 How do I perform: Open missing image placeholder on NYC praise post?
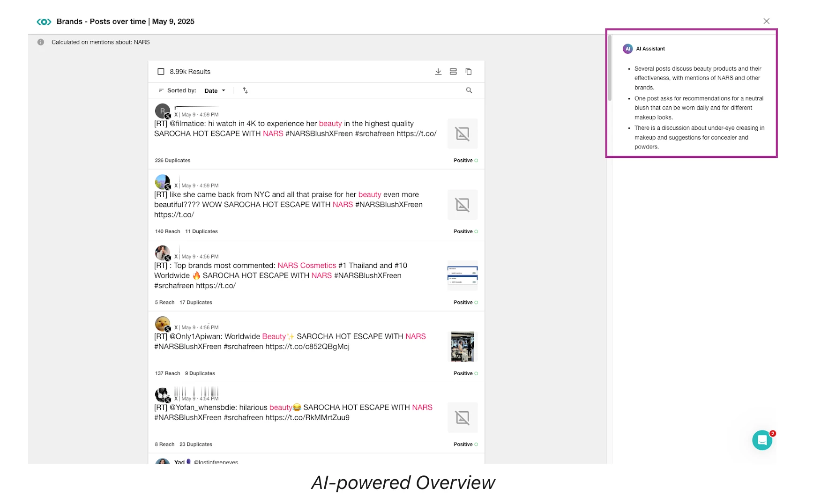pyautogui.click(x=463, y=205)
